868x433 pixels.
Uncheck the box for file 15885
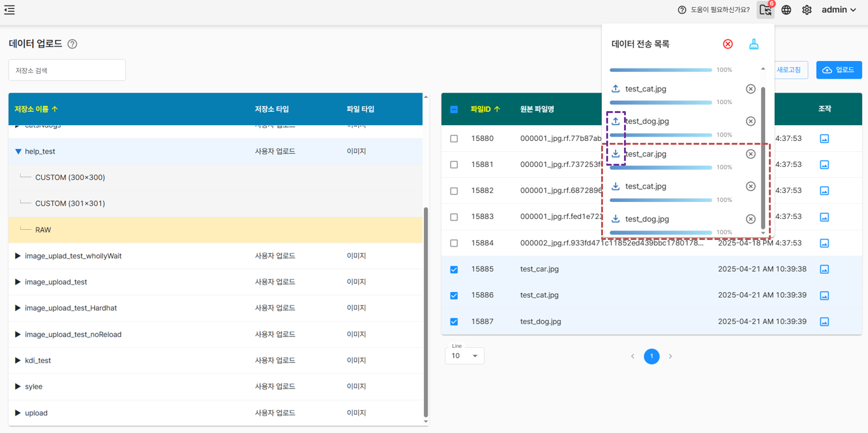(454, 269)
